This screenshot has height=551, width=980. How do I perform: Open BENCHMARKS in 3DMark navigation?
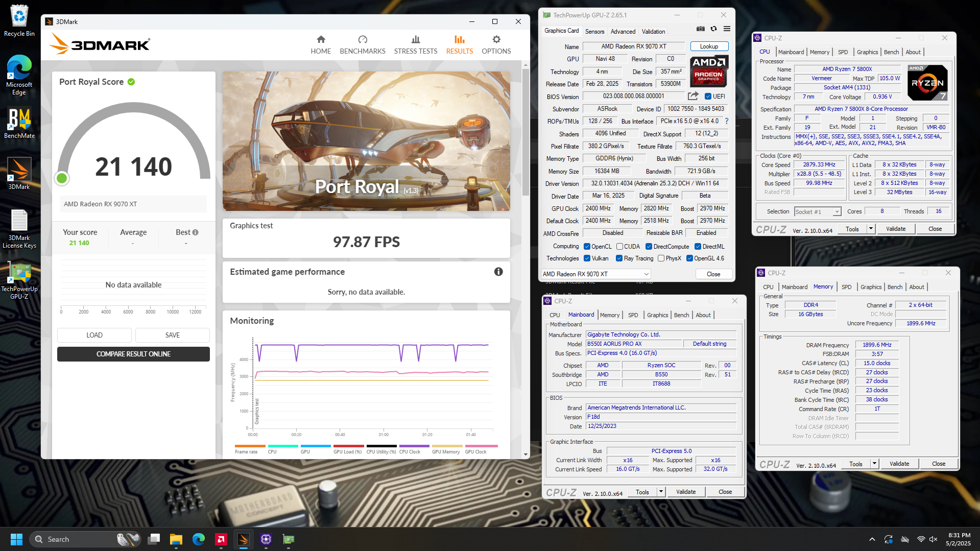[363, 45]
